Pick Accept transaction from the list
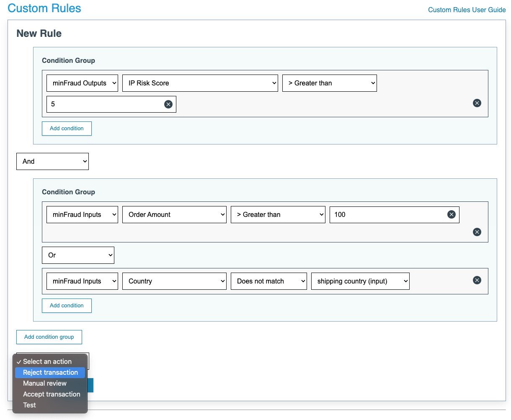Image resolution: width=511 pixels, height=420 pixels. (x=52, y=394)
